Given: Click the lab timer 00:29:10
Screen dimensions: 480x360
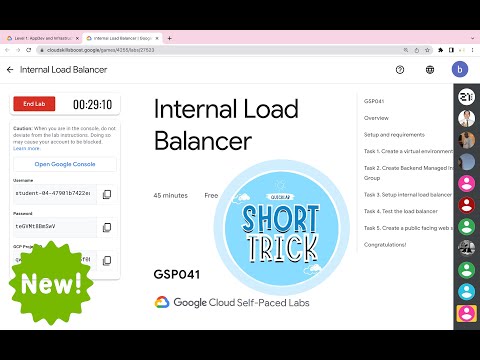Looking at the screenshot, I should (92, 104).
